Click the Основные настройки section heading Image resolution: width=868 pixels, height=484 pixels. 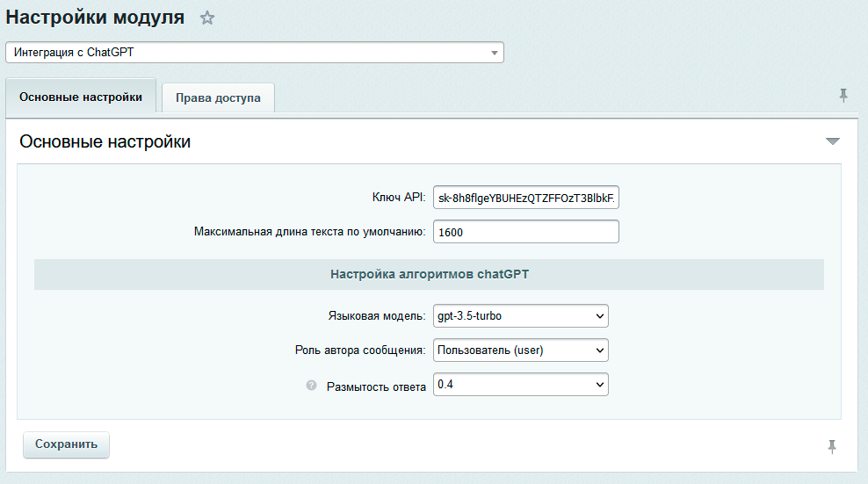(105, 141)
